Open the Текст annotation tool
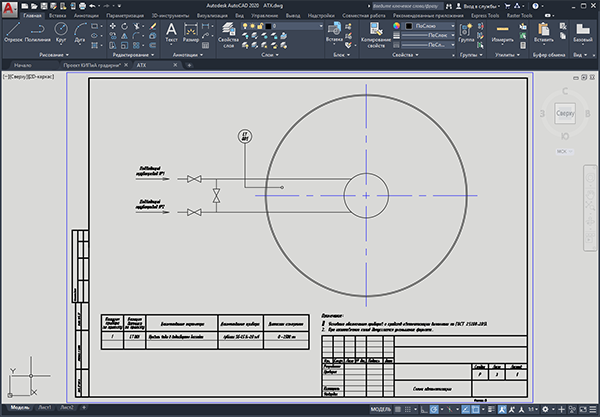This screenshot has width=600, height=417. (x=171, y=33)
